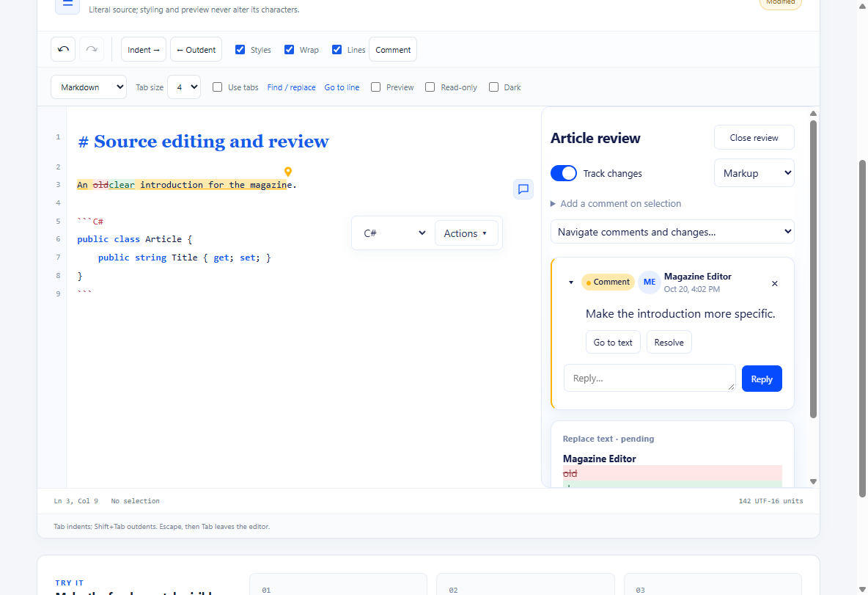Click the document icon at top left
Image resolution: width=868 pixels, height=595 pixels.
click(x=67, y=4)
